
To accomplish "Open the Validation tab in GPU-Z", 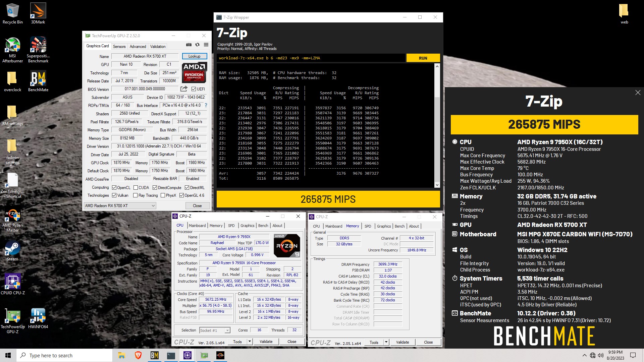I will (x=158, y=47).
